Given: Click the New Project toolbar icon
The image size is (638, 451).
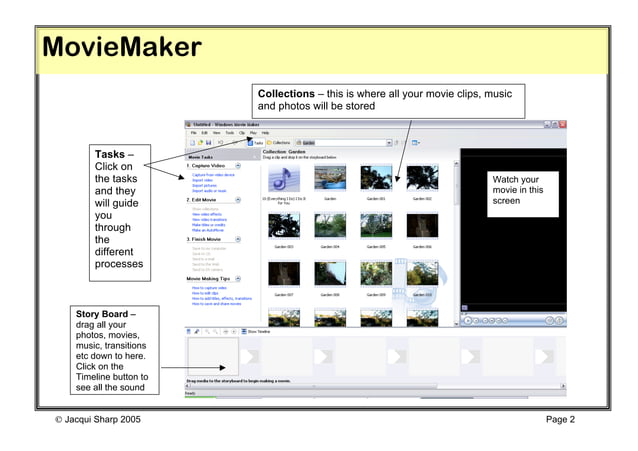Looking at the screenshot, I should [x=192, y=143].
